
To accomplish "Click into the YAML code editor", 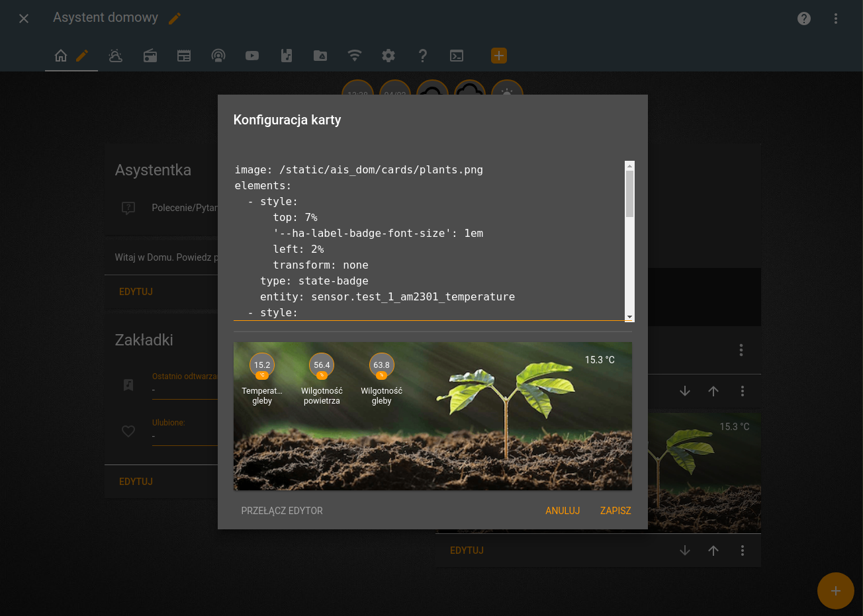I will [x=429, y=241].
